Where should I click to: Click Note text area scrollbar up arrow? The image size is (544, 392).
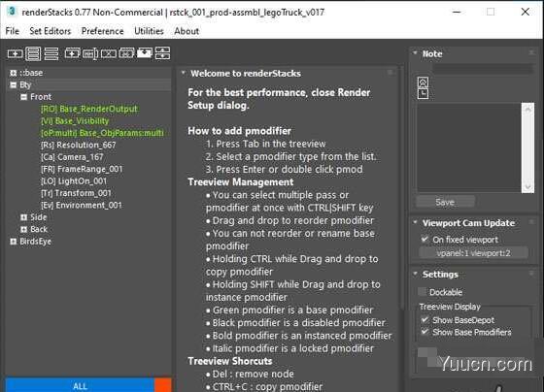(527, 110)
